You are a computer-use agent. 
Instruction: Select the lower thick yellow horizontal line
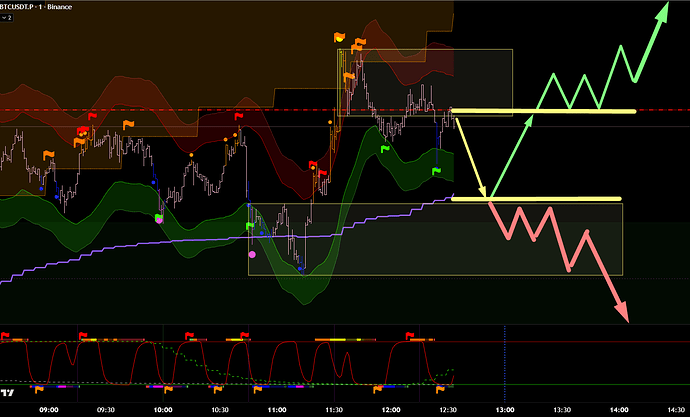[x=540, y=199]
